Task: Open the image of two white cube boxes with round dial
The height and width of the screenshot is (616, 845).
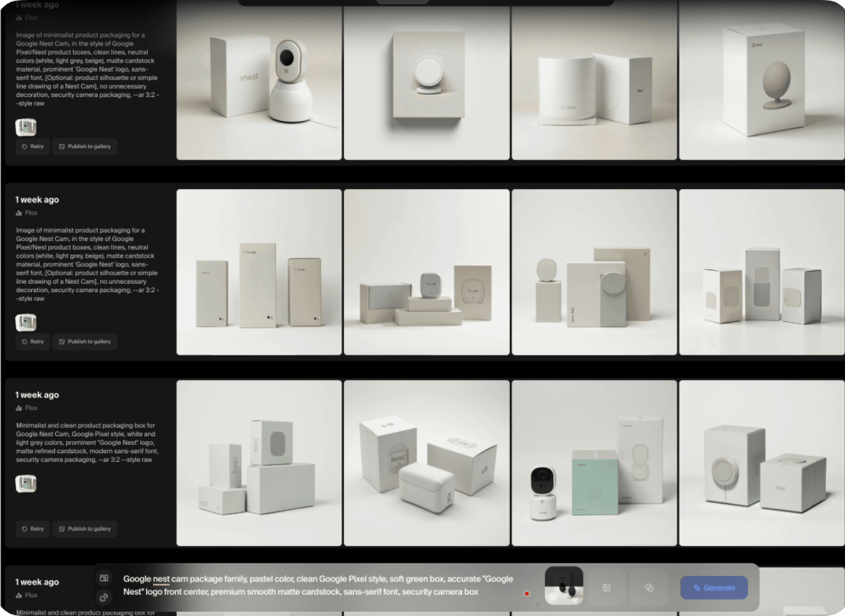Action: coord(762,463)
